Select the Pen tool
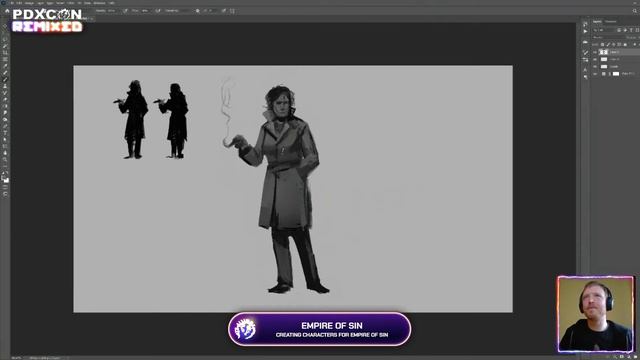640x360 pixels. [5, 126]
